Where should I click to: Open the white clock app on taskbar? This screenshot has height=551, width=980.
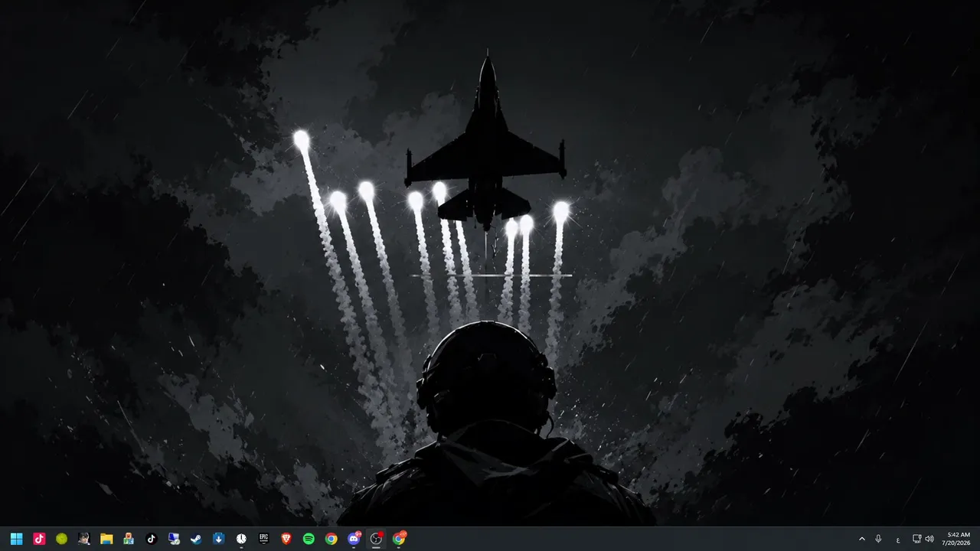[241, 539]
